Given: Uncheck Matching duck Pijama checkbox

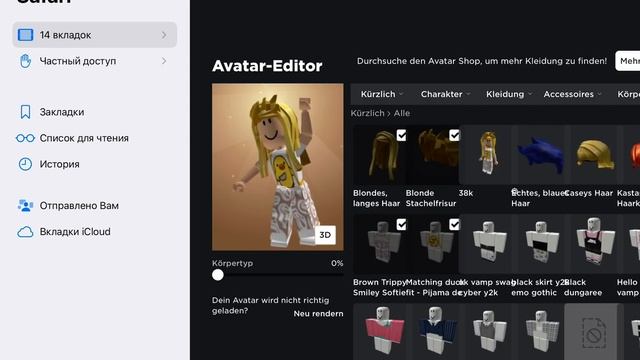Looking at the screenshot, I should tap(454, 224).
